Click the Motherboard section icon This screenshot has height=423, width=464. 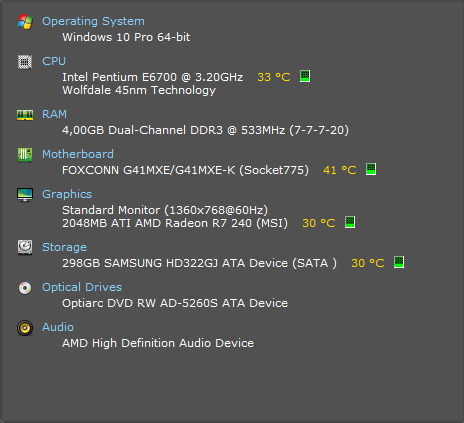pos(25,155)
